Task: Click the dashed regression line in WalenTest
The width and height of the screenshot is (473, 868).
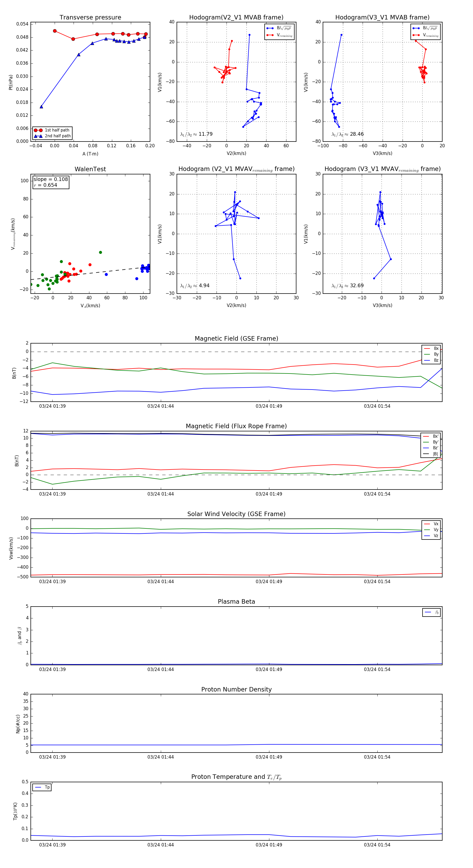Action: (90, 273)
